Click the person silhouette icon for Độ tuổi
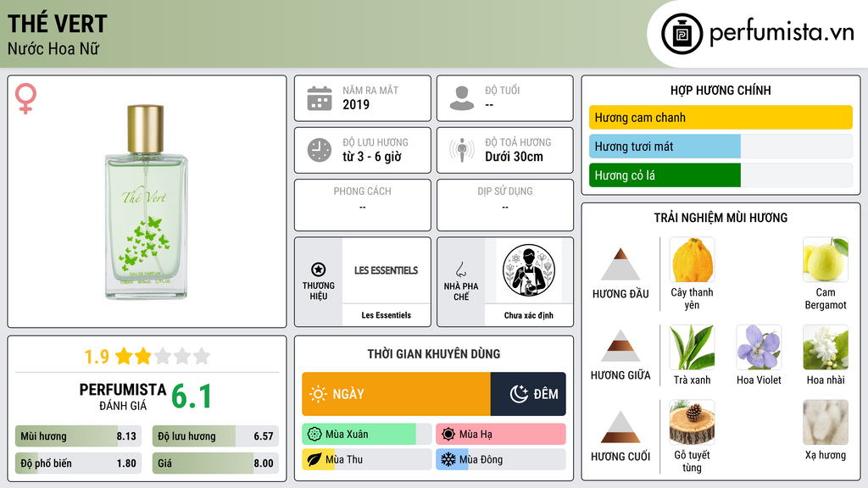The image size is (868, 488). pyautogui.click(x=462, y=98)
